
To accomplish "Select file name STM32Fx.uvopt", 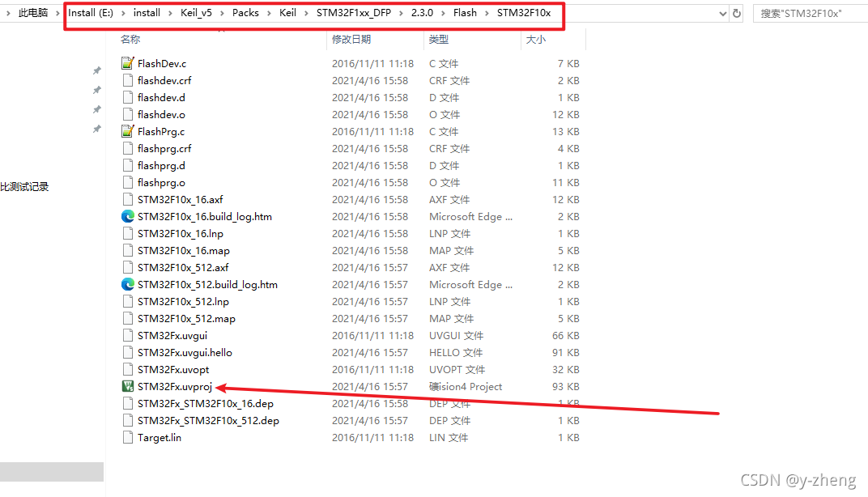I will (x=173, y=370).
